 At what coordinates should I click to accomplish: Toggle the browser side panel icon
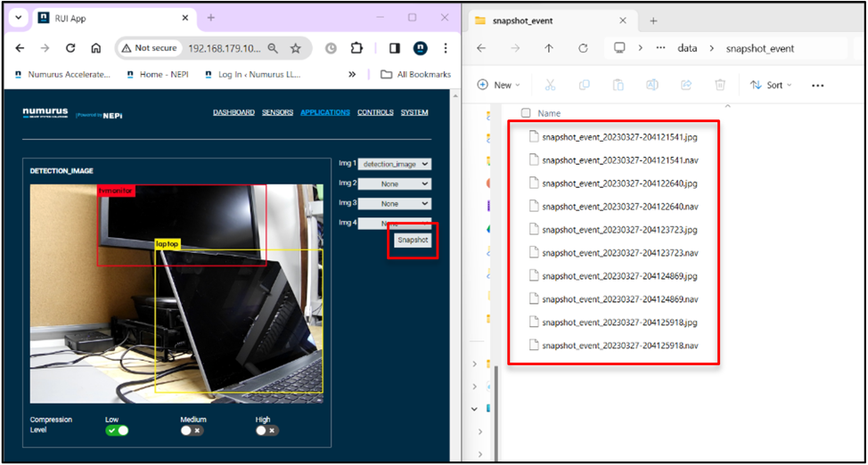pyautogui.click(x=395, y=48)
